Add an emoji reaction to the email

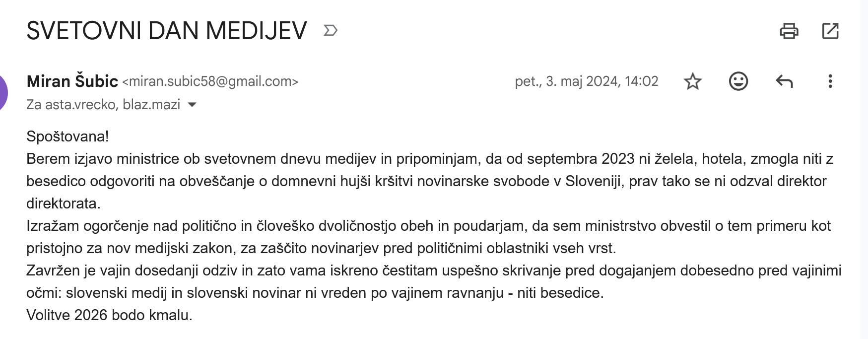coord(738,81)
